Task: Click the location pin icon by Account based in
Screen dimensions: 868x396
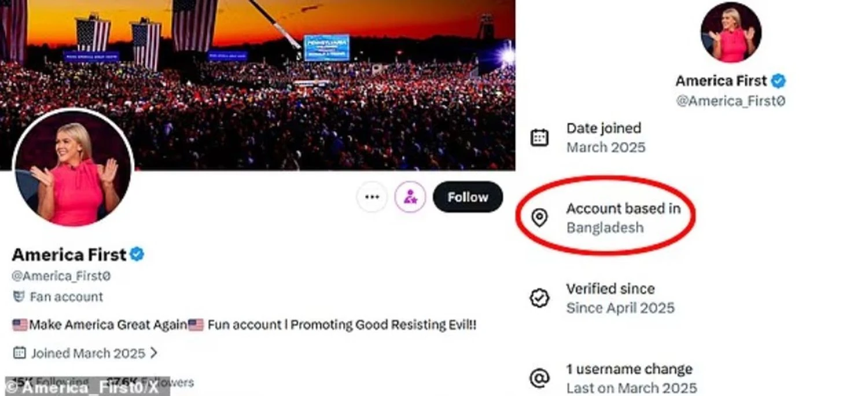Action: coord(539,218)
